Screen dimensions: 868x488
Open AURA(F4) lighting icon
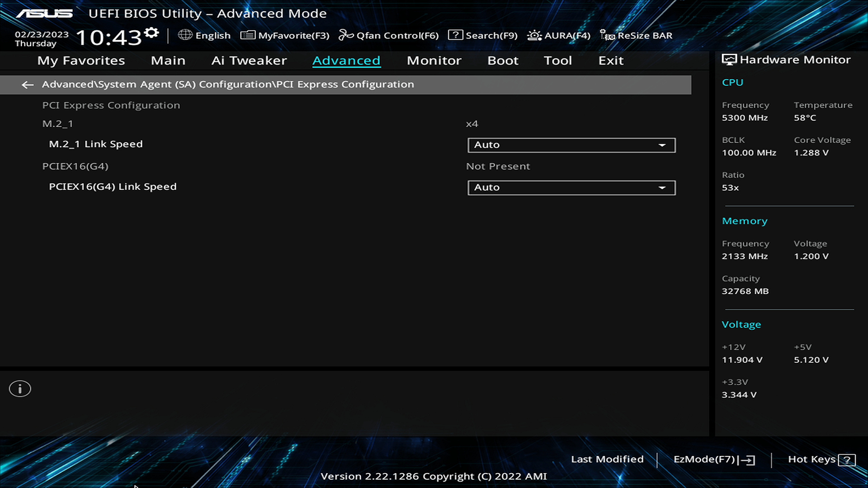[534, 35]
